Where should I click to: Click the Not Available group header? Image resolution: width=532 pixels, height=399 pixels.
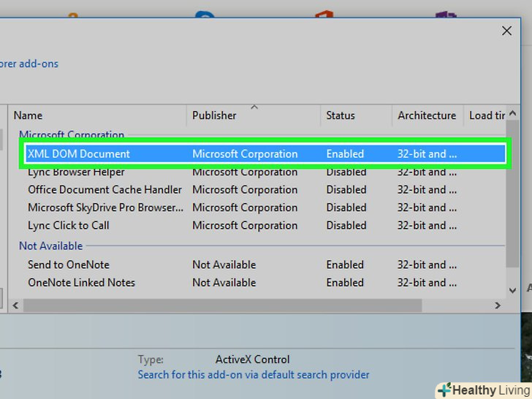pyautogui.click(x=50, y=246)
